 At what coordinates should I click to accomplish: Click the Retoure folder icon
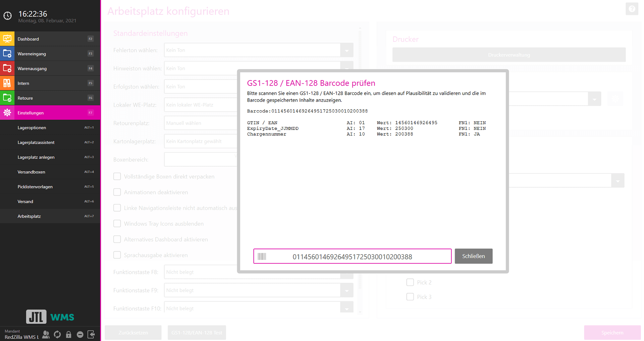7,98
